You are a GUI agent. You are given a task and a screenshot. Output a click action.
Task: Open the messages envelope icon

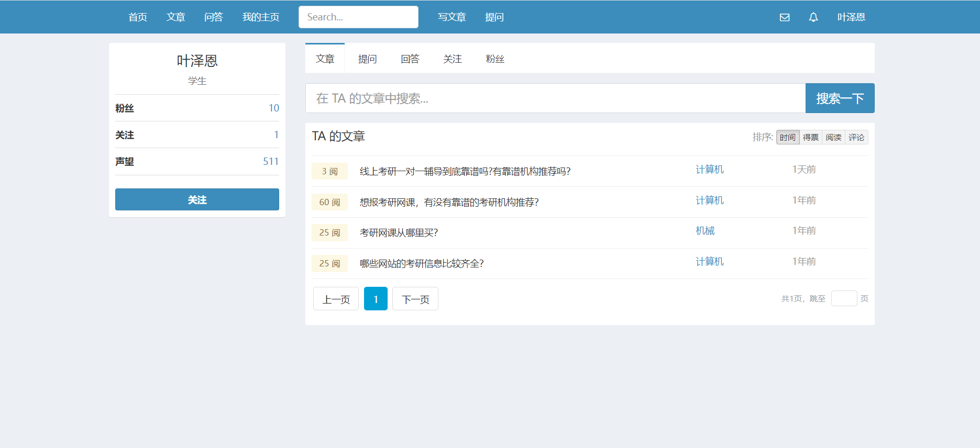click(784, 17)
